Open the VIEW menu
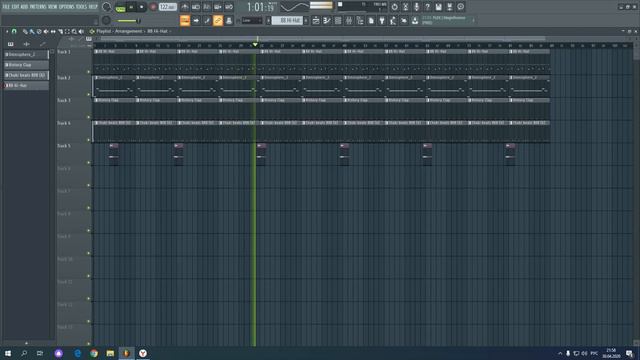 click(x=53, y=7)
